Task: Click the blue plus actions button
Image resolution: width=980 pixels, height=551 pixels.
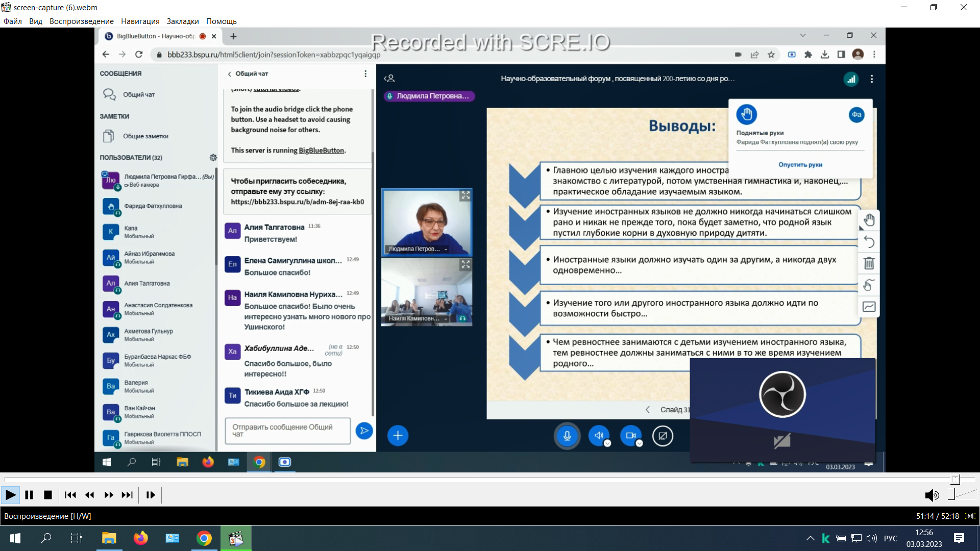Action: [x=398, y=436]
